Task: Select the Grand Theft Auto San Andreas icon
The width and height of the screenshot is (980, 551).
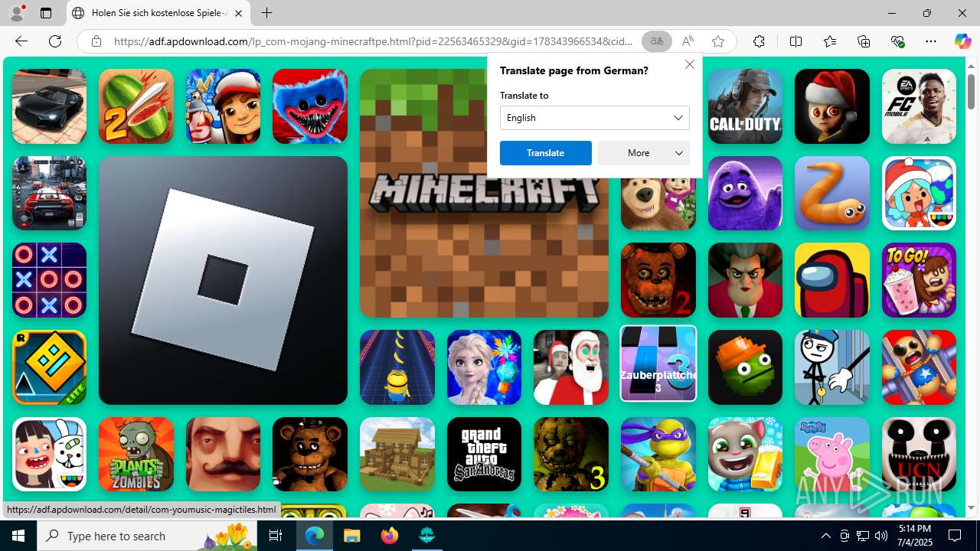Action: point(484,454)
